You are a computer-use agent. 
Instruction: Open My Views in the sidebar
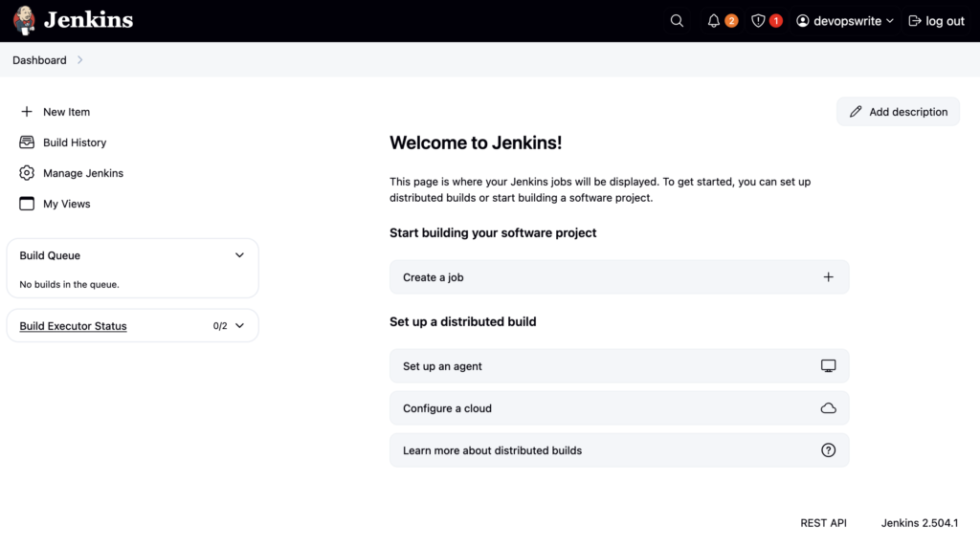point(66,204)
